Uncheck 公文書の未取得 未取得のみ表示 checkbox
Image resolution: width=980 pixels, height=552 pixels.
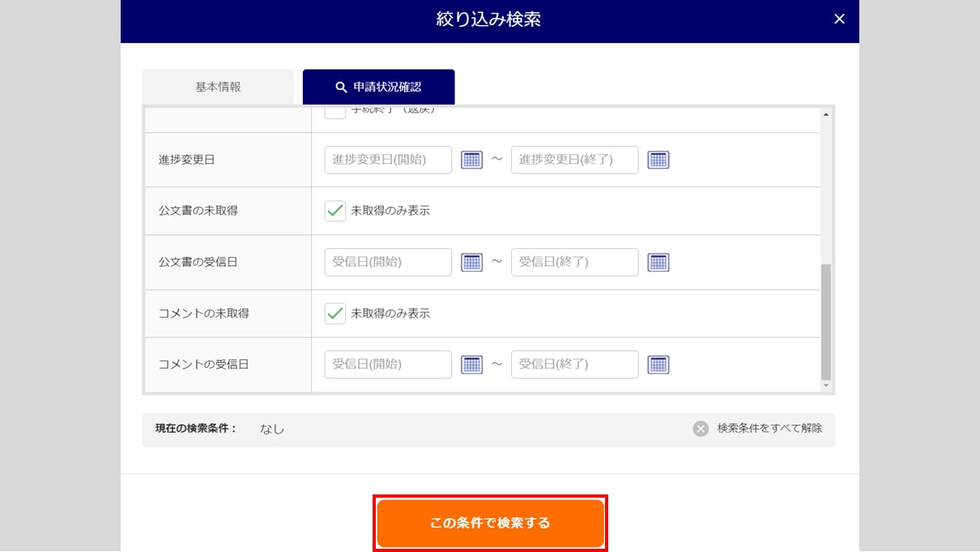(335, 211)
